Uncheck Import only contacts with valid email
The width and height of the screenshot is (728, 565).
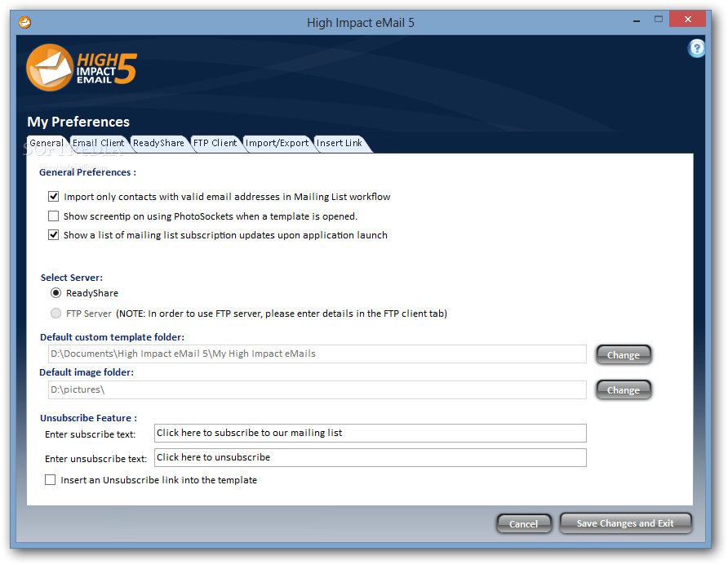tap(53, 197)
